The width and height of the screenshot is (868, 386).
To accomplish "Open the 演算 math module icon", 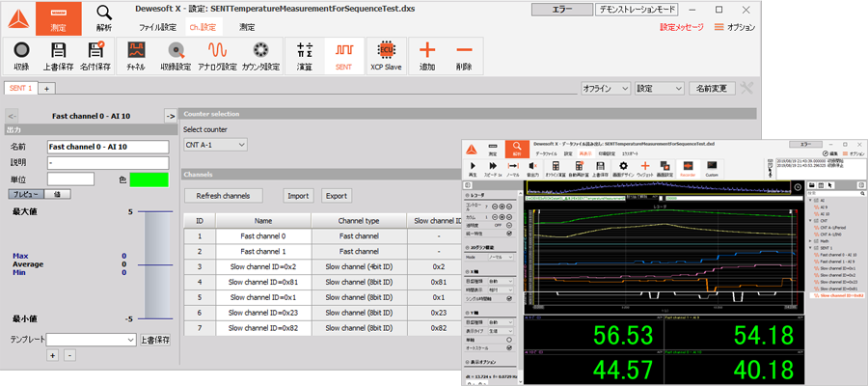I will tap(305, 56).
